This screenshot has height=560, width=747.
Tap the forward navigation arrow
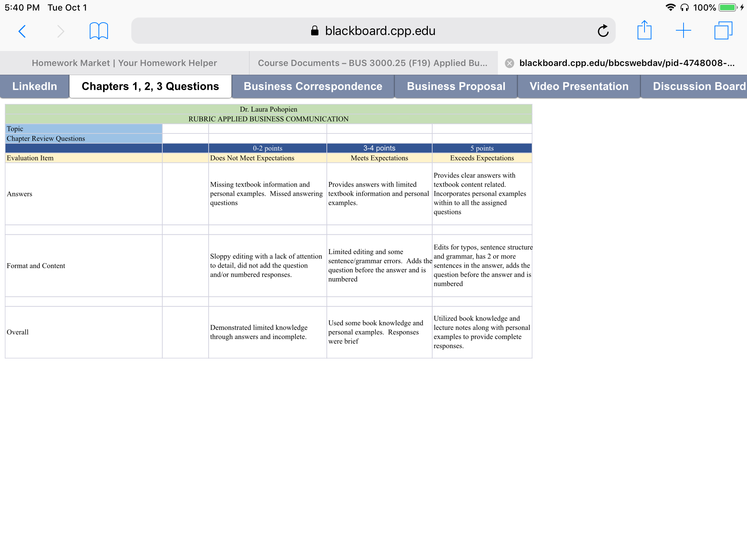point(61,31)
